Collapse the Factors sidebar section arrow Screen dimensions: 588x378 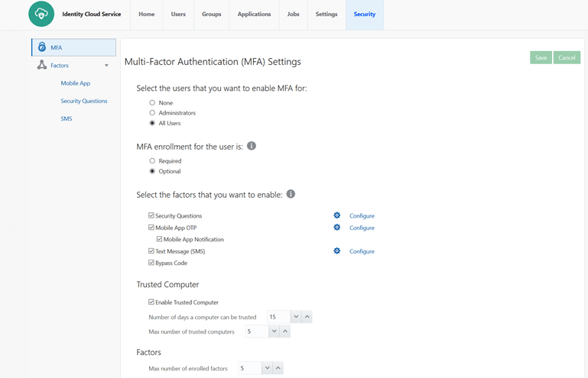click(x=106, y=66)
